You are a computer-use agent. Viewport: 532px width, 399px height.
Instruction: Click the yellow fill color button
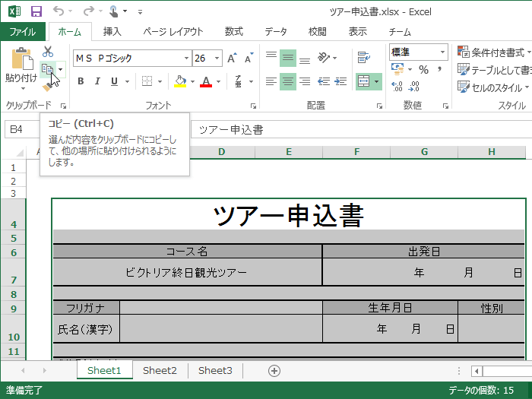tap(180, 81)
